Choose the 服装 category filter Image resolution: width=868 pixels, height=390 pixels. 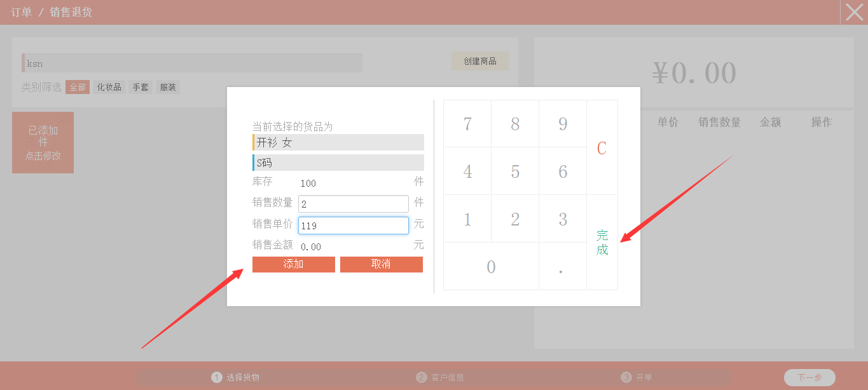tap(168, 87)
